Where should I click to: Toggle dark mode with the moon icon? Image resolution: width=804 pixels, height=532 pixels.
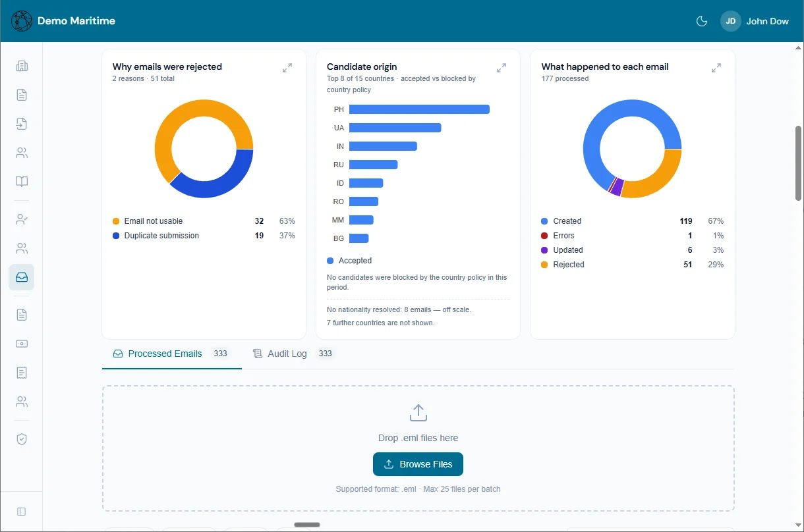pyautogui.click(x=702, y=21)
